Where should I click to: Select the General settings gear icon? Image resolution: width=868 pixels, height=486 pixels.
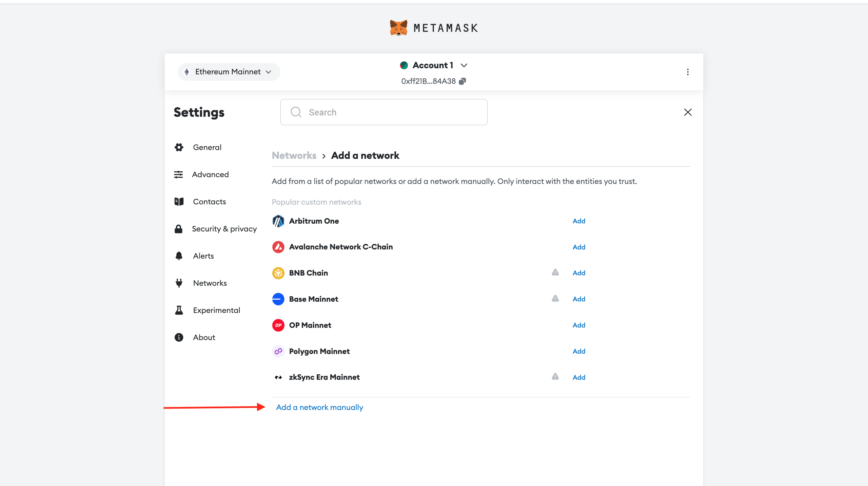179,147
